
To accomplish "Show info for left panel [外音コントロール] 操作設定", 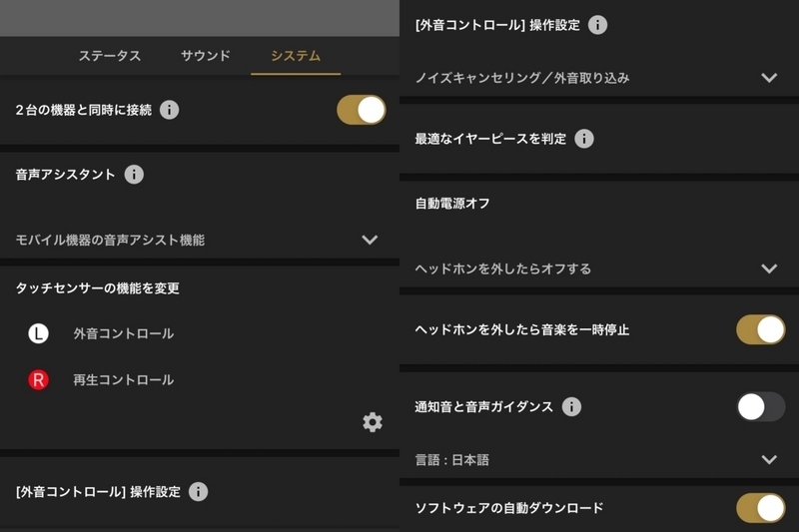I will (198, 492).
